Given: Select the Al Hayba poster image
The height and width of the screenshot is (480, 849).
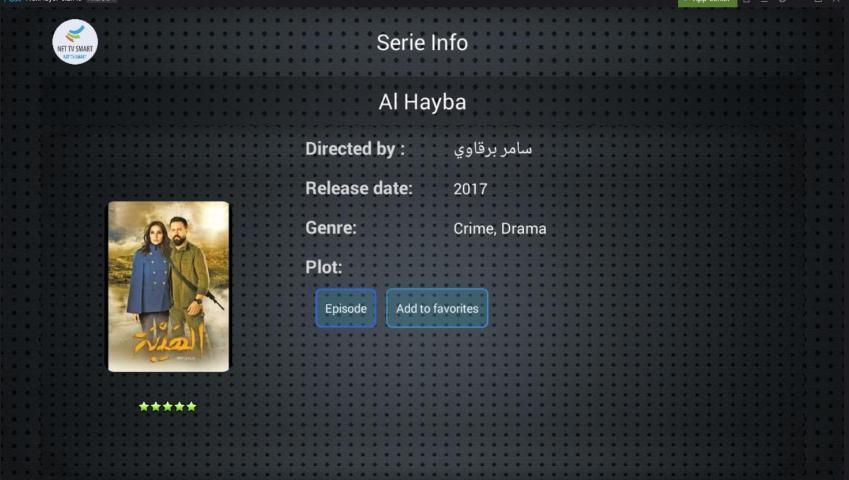Looking at the screenshot, I should pyautogui.click(x=168, y=286).
